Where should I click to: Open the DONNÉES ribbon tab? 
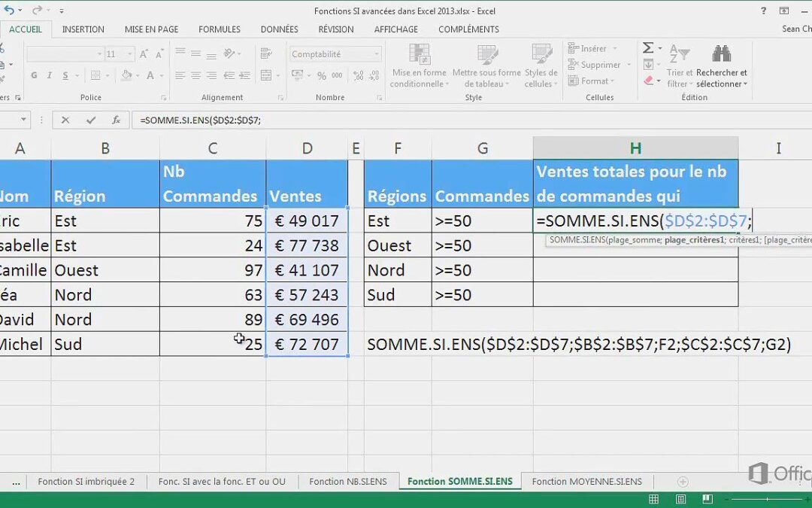click(x=279, y=29)
